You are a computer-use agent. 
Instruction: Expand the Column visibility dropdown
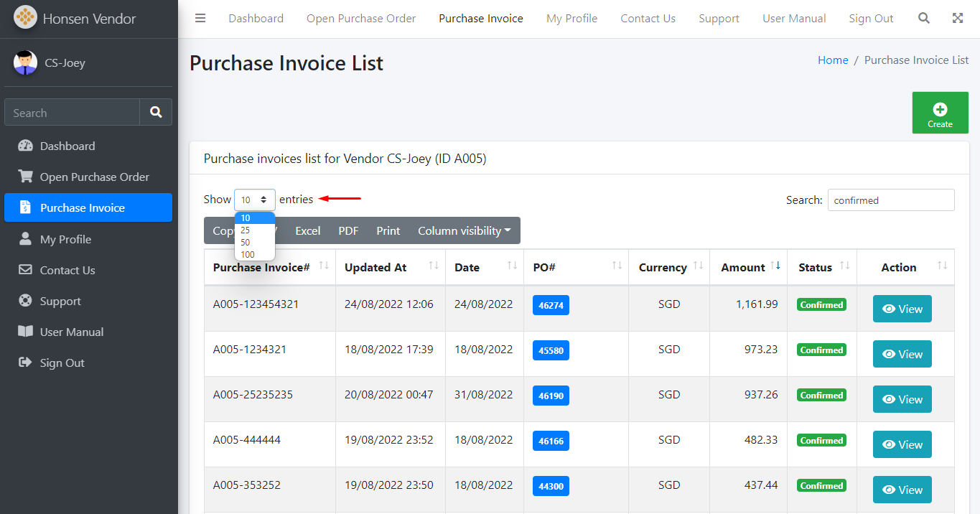point(464,230)
